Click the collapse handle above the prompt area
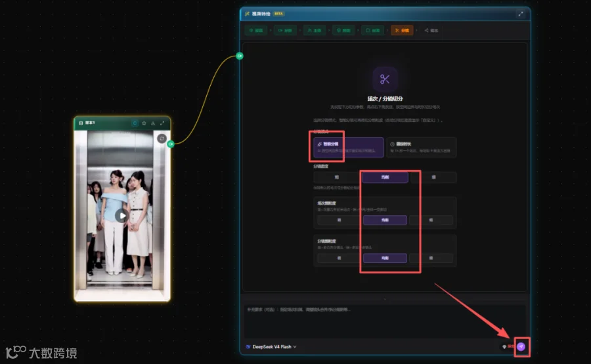This screenshot has width=591, height=364. [x=384, y=299]
